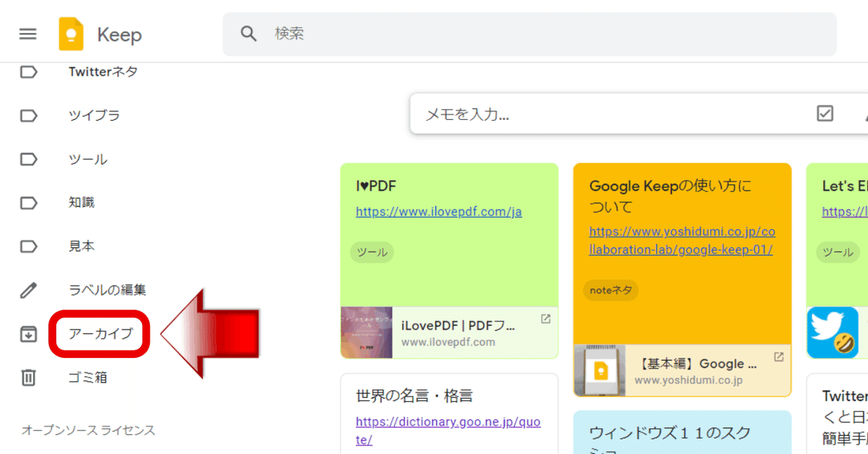This screenshot has height=454, width=868.
Task: Click the archive box icon
Action: pos(28,334)
